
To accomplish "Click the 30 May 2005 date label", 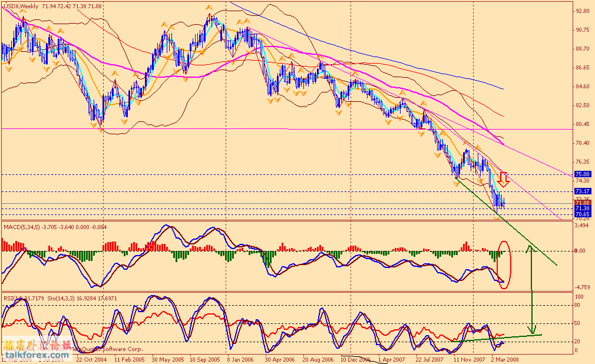I will coord(167,359).
